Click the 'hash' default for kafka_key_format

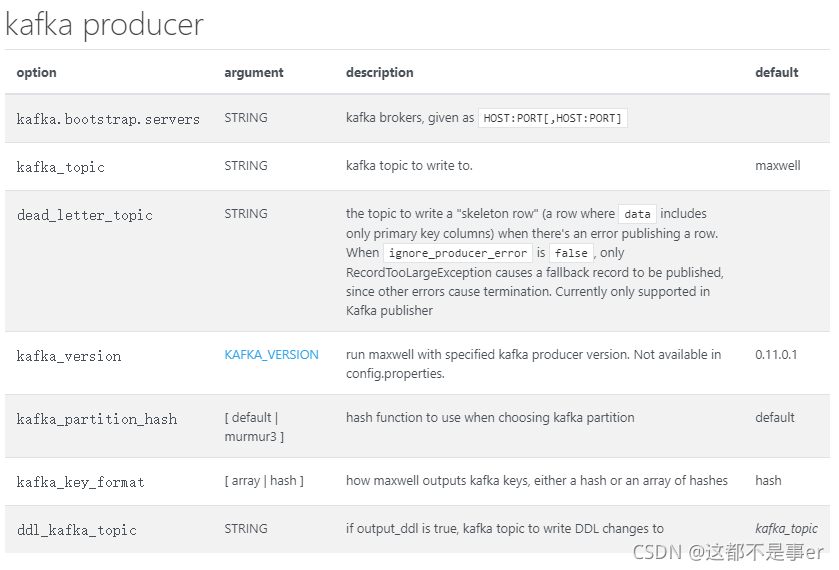click(768, 481)
